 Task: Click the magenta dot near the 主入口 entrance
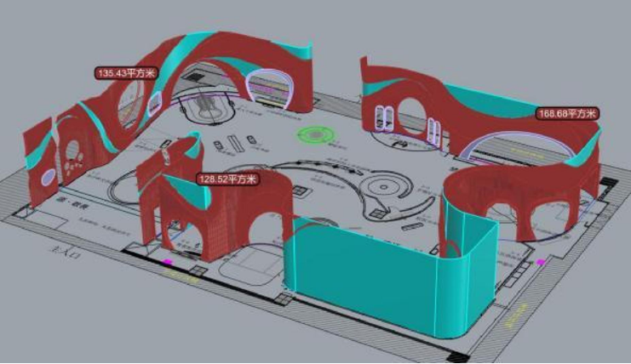167,262
